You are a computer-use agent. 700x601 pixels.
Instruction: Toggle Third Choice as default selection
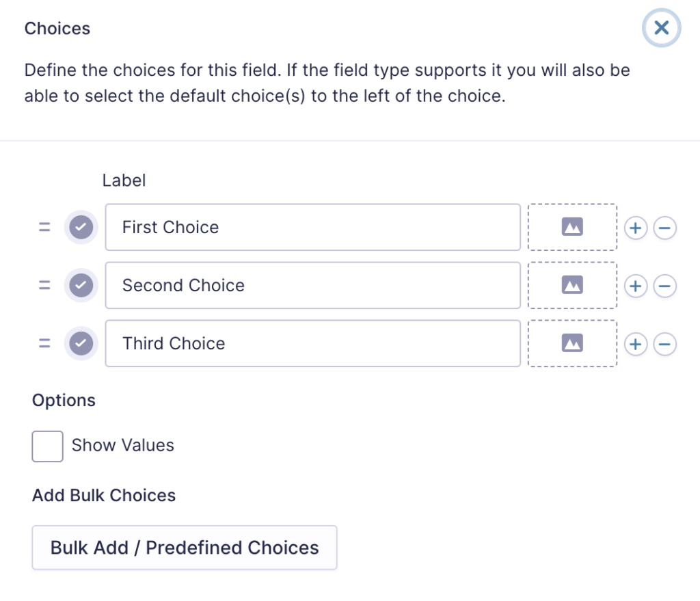81,343
